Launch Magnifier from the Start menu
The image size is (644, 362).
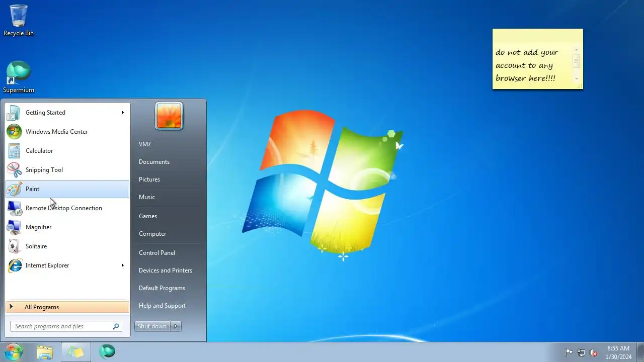(67, 227)
